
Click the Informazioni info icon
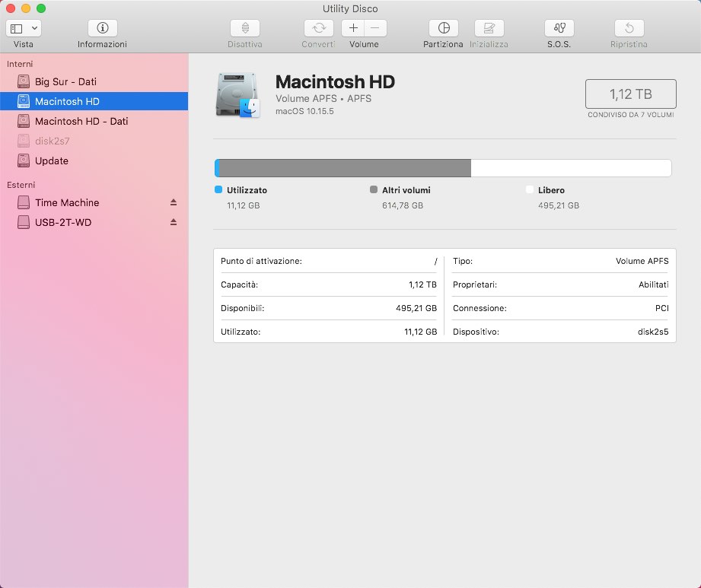(103, 28)
